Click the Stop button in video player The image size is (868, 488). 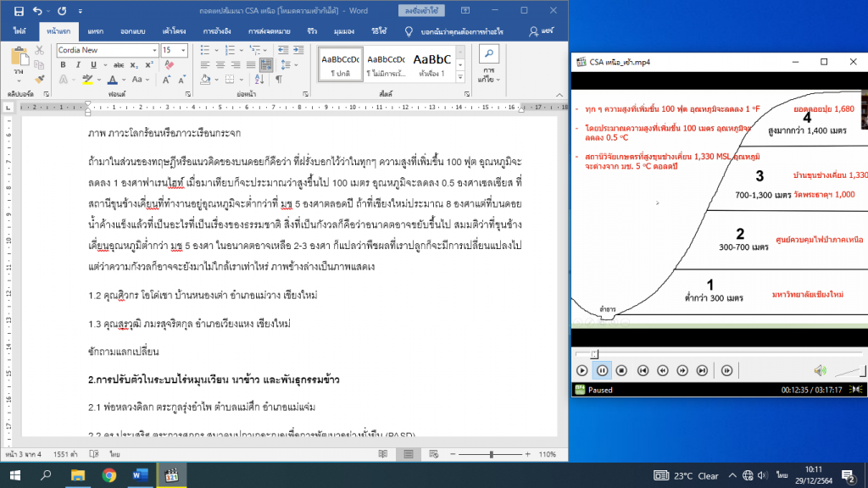click(x=621, y=370)
